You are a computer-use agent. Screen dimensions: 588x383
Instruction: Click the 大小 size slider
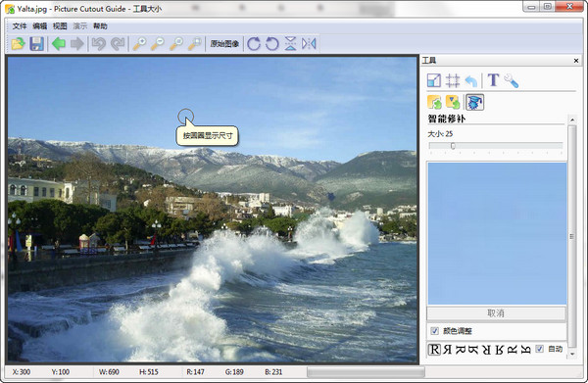pyautogui.click(x=495, y=146)
